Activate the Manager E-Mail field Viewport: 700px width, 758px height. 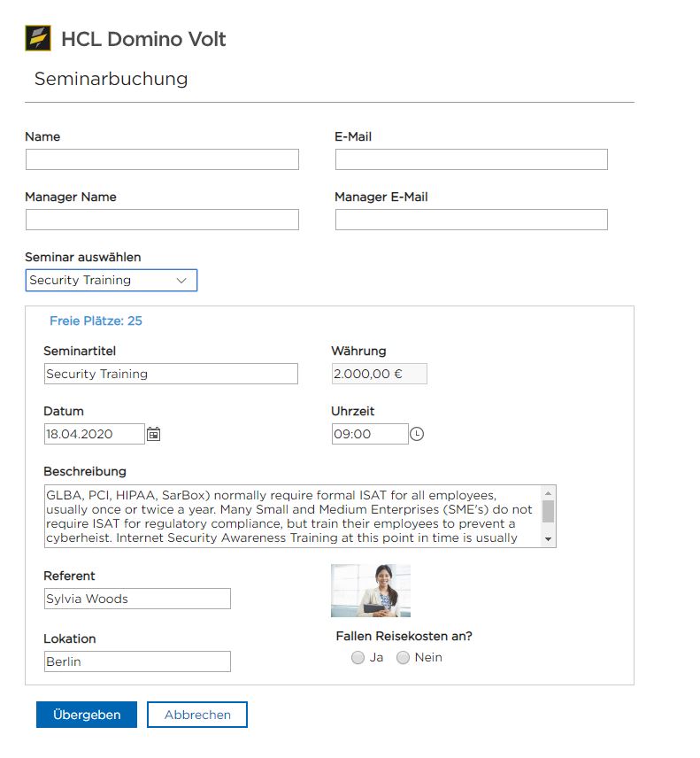click(x=471, y=220)
